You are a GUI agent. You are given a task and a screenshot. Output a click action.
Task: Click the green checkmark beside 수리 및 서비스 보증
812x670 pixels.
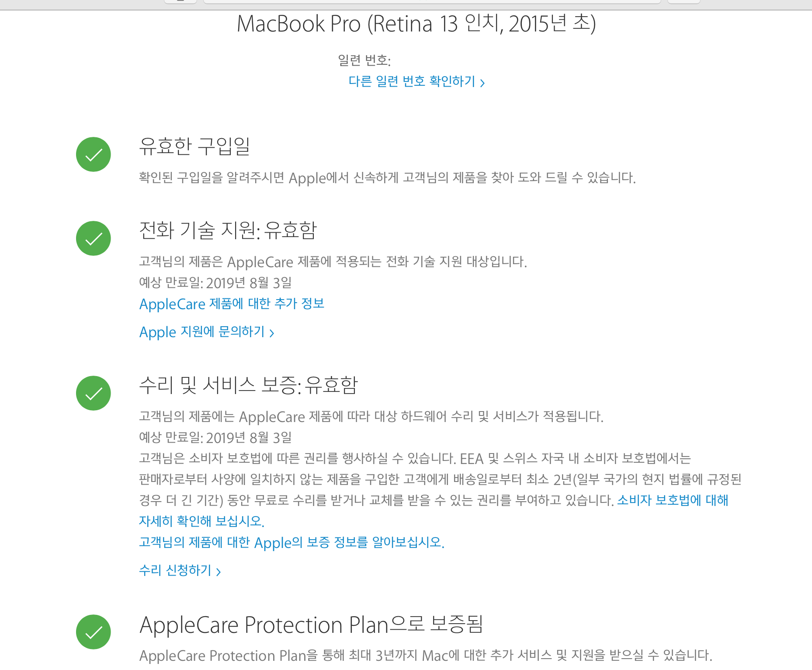point(94,393)
